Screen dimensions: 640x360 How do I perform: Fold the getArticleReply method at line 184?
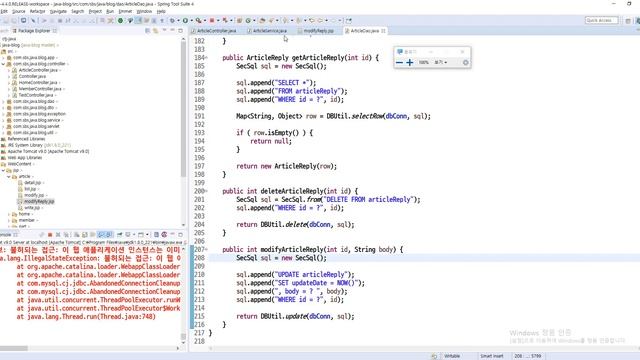click(207, 58)
